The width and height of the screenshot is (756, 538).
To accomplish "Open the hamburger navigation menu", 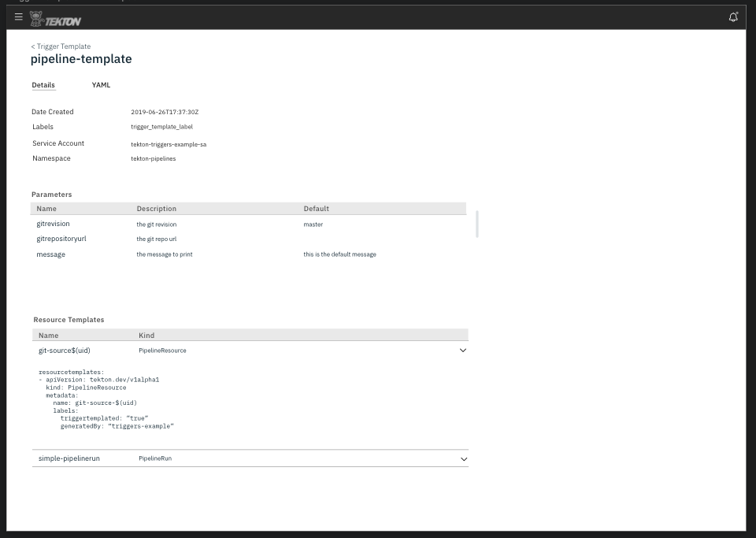I will pyautogui.click(x=19, y=17).
